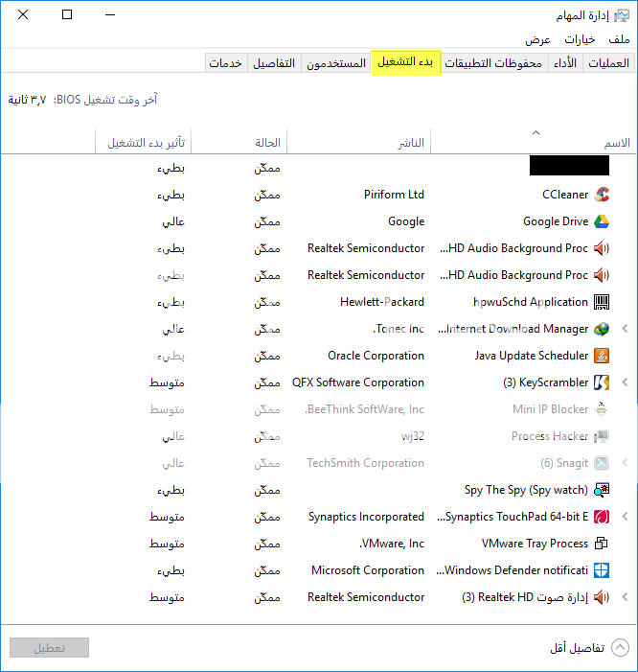Click the Windows Defender shield icon
The height and width of the screenshot is (672, 638).
602,570
